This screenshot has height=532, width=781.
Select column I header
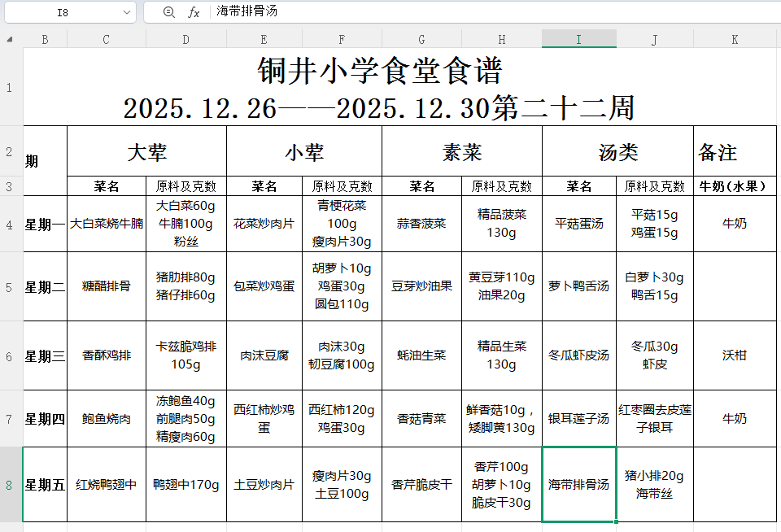(x=578, y=37)
